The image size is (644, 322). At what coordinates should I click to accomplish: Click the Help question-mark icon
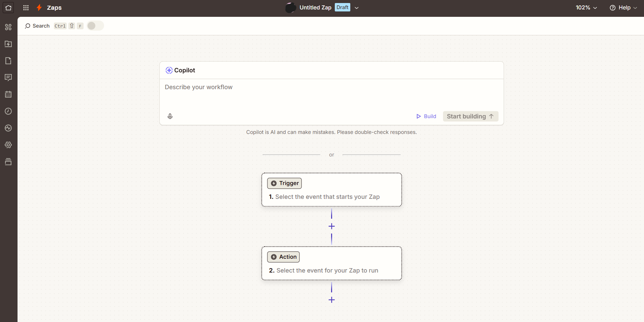click(613, 8)
